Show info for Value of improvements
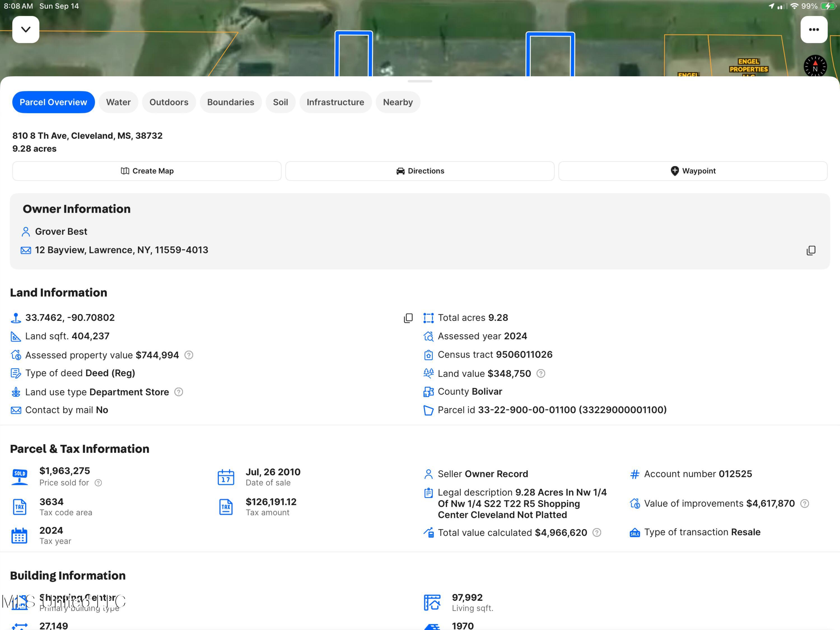Screen dimensions: 840x630 pos(804,504)
